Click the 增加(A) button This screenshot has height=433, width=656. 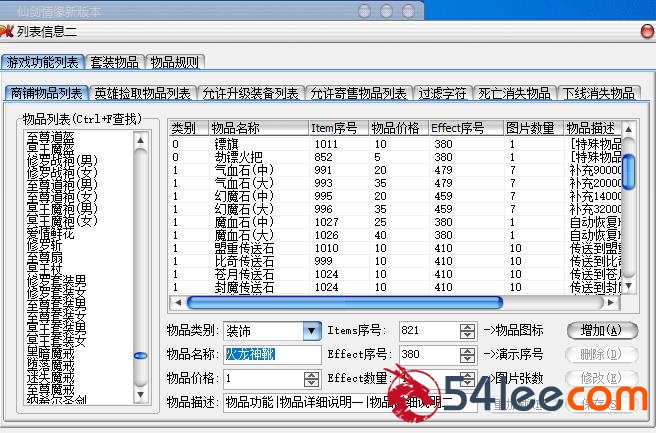(602, 331)
